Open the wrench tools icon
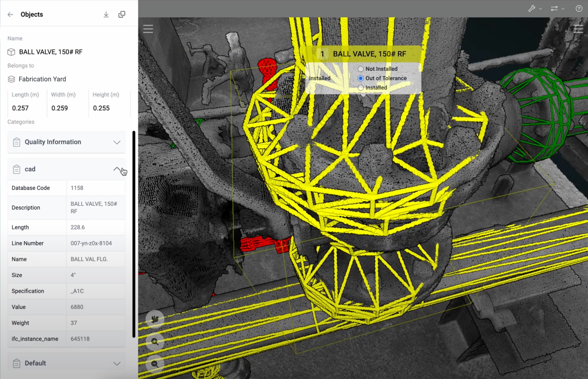Image resolution: width=588 pixels, height=379 pixels. [x=532, y=9]
